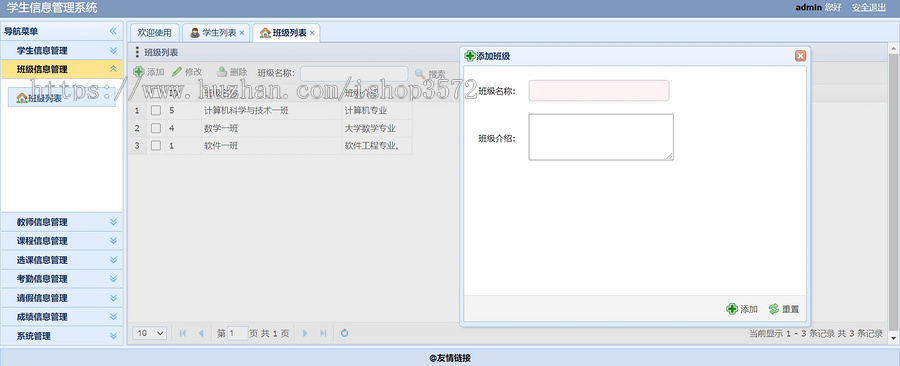Click the green plus icon in the dialog footer
The width and height of the screenshot is (900, 366).
click(732, 309)
